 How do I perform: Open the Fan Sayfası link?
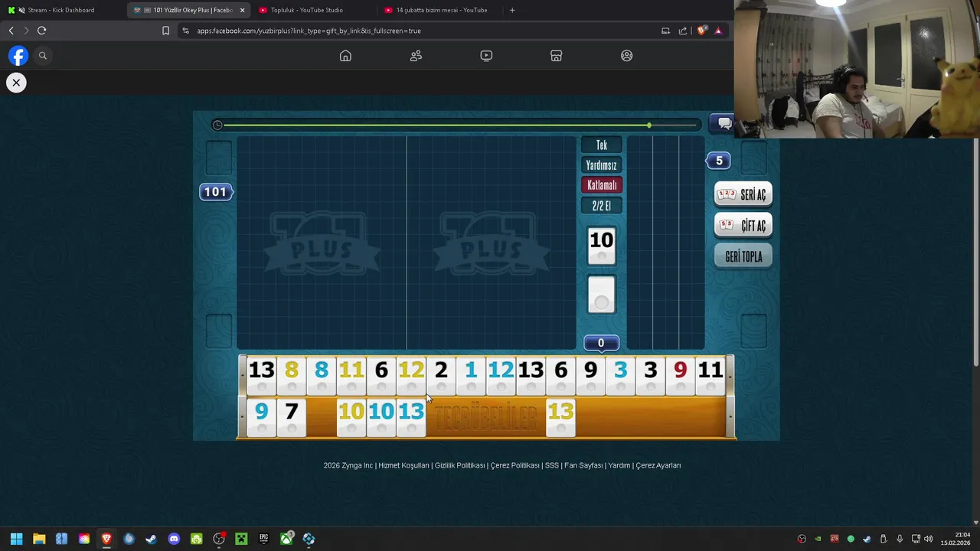[x=583, y=465]
